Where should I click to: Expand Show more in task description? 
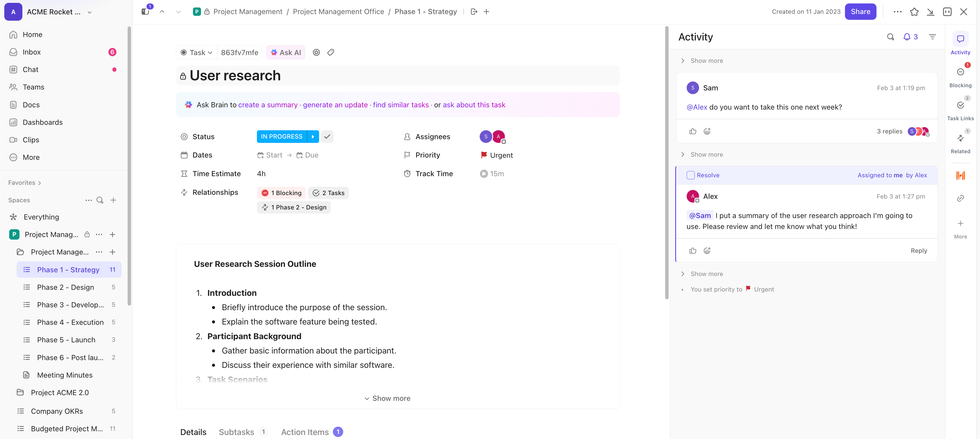(387, 398)
